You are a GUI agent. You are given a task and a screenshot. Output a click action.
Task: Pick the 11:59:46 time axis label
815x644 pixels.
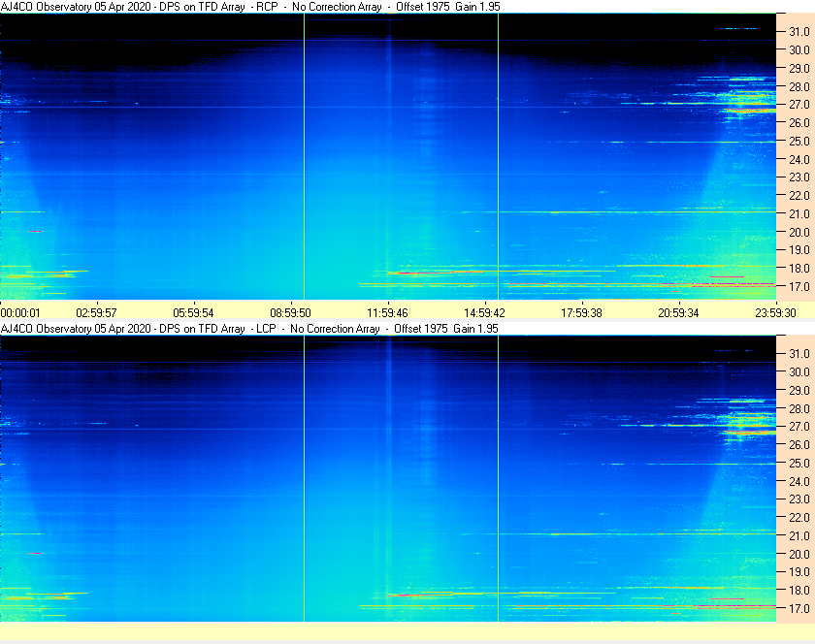(388, 313)
